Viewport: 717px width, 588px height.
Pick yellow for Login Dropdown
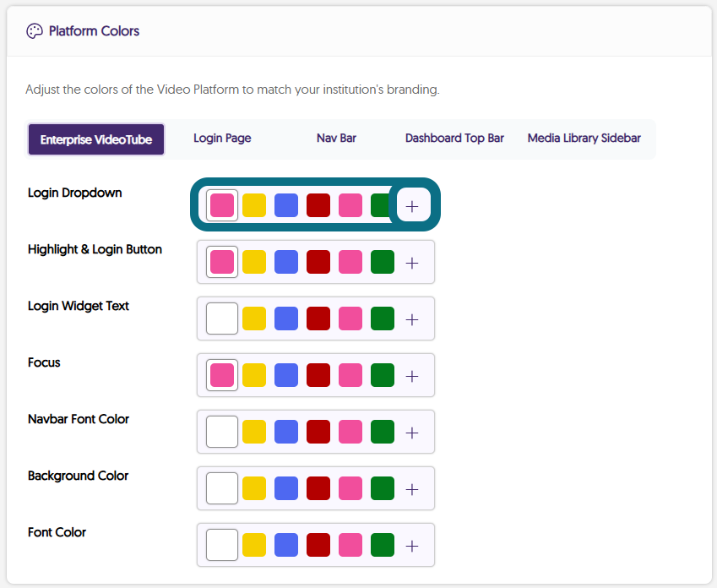(254, 205)
